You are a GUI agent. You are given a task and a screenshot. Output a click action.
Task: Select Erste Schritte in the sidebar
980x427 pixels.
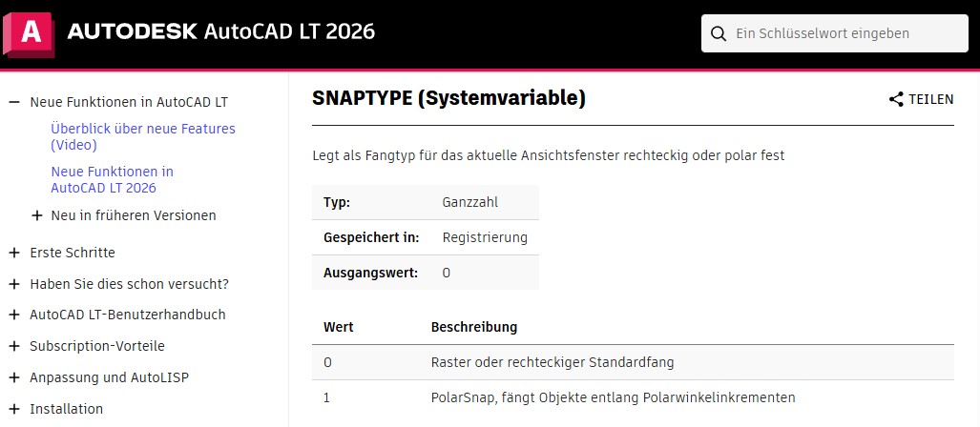pos(73,253)
